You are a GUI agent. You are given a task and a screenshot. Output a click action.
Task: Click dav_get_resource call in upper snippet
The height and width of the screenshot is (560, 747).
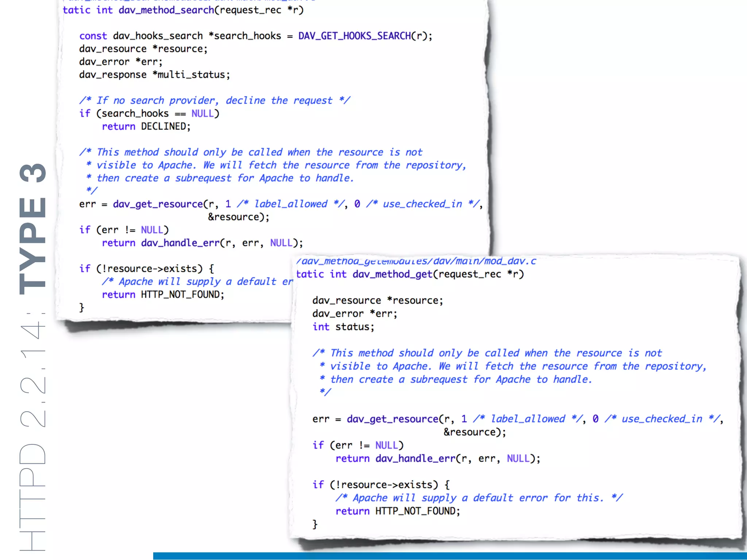(x=158, y=204)
